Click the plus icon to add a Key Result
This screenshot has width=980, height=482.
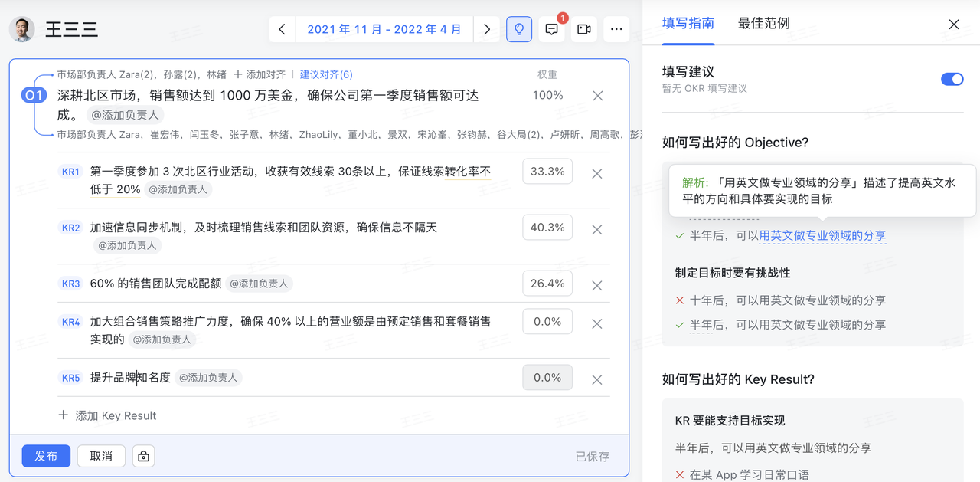(64, 415)
